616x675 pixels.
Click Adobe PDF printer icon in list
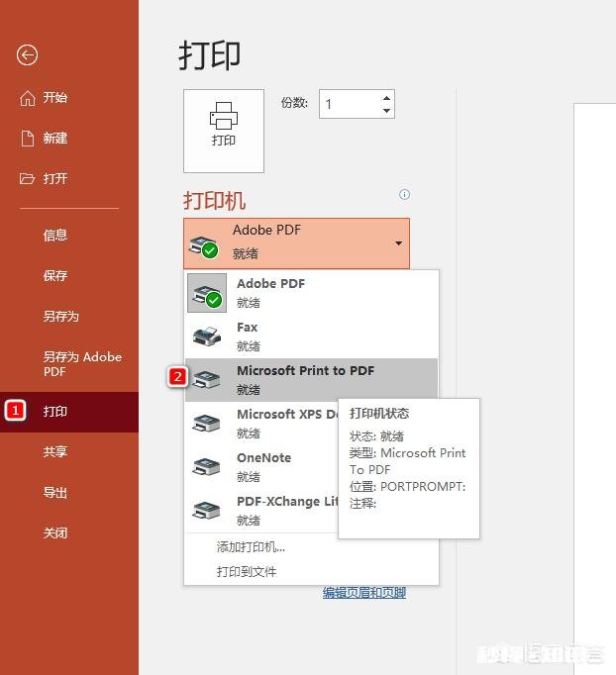click(x=207, y=293)
